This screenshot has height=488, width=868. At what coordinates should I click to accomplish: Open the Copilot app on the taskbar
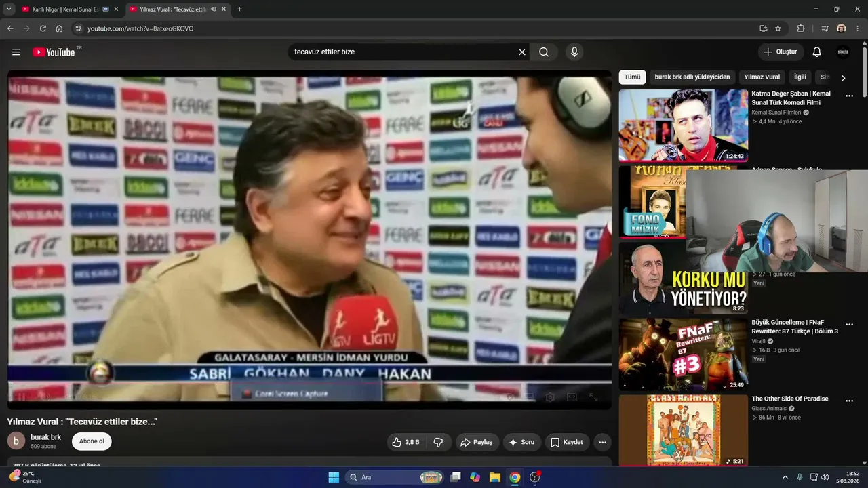(x=475, y=477)
